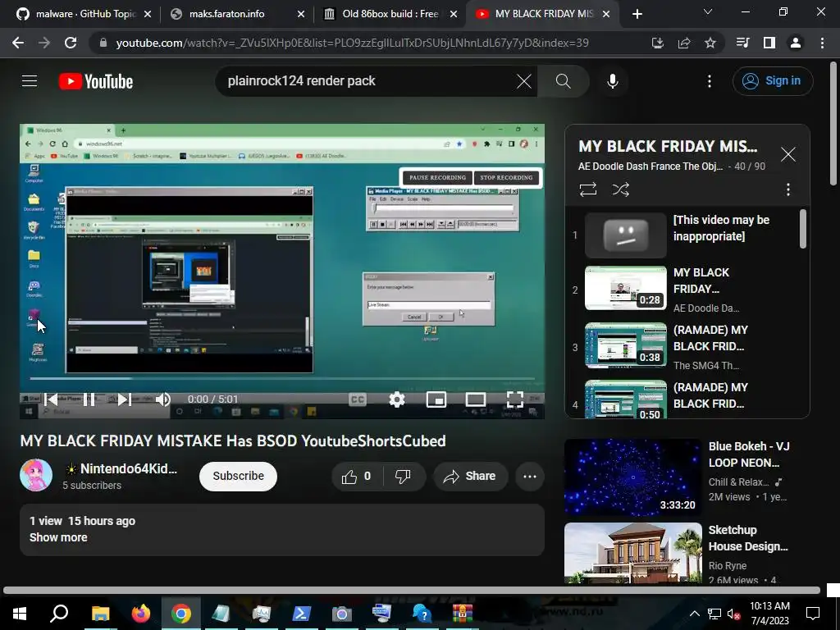Start voice search with microphone

(x=613, y=81)
